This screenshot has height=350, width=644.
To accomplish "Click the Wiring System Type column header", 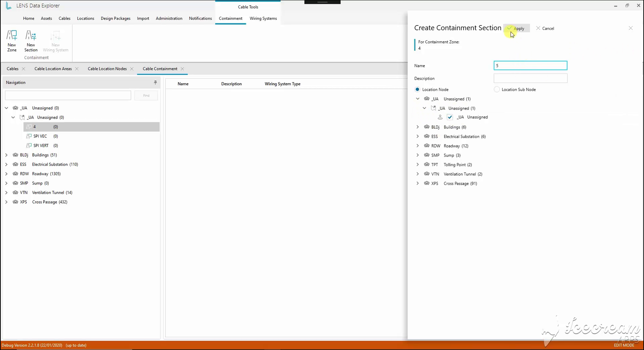I will [282, 84].
